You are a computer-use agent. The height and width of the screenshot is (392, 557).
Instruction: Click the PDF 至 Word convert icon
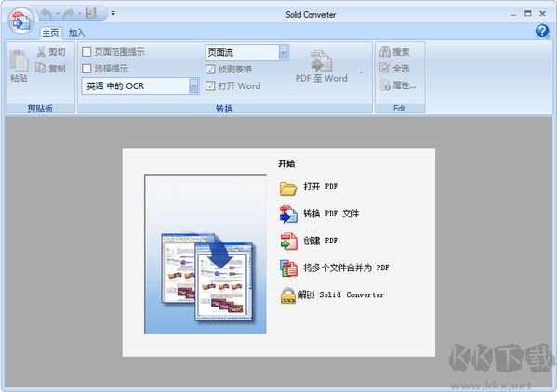pyautogui.click(x=321, y=61)
